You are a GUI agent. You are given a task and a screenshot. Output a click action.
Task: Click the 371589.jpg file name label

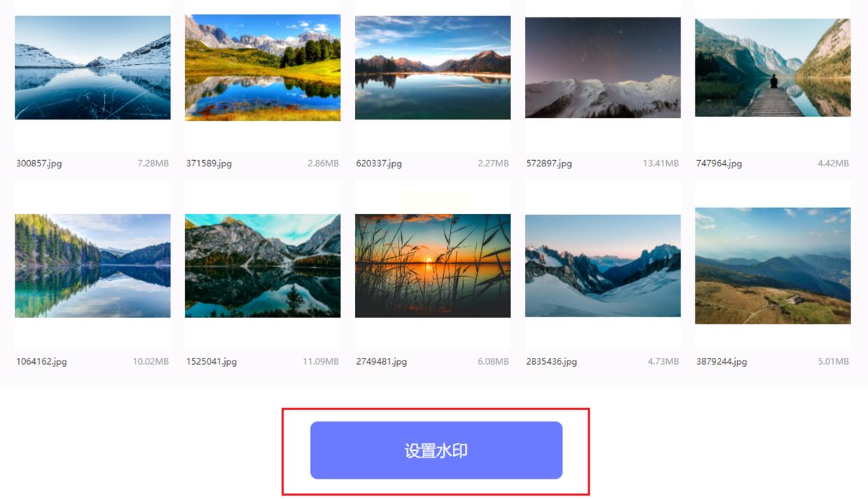209,164
